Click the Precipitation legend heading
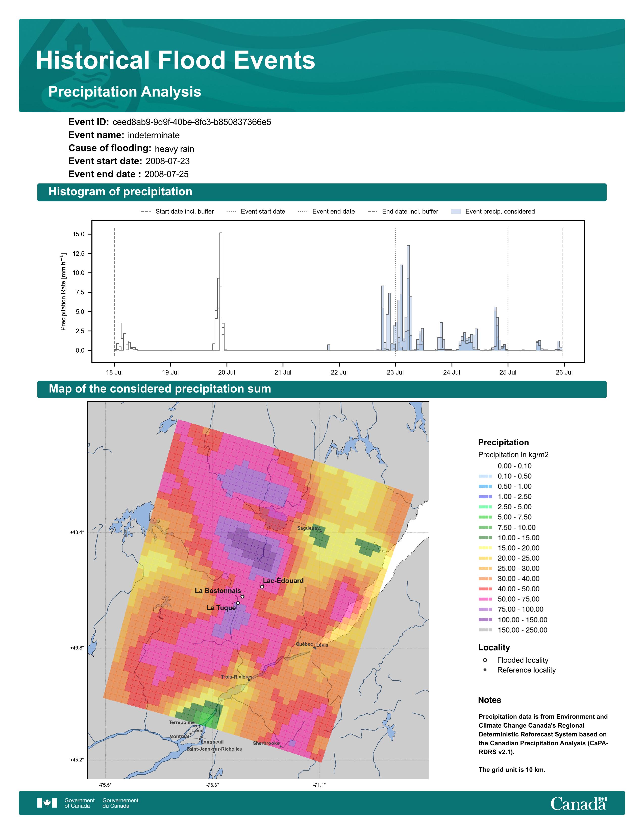The height and width of the screenshot is (834, 644). click(504, 443)
